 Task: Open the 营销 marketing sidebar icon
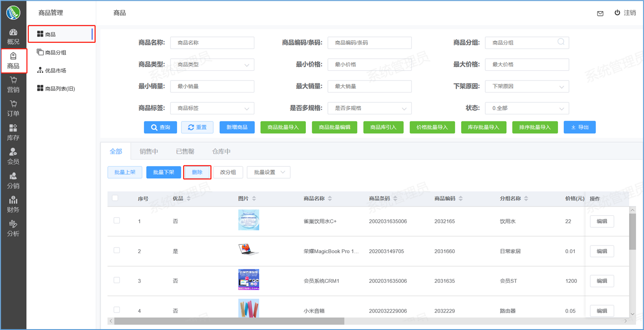13,85
